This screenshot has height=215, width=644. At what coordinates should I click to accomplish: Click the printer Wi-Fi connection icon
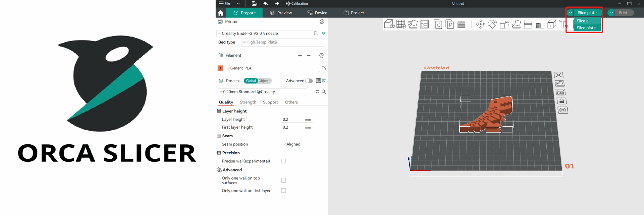[324, 33]
